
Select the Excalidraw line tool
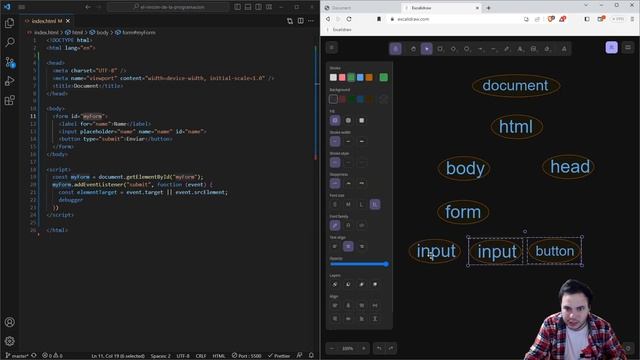click(493, 49)
